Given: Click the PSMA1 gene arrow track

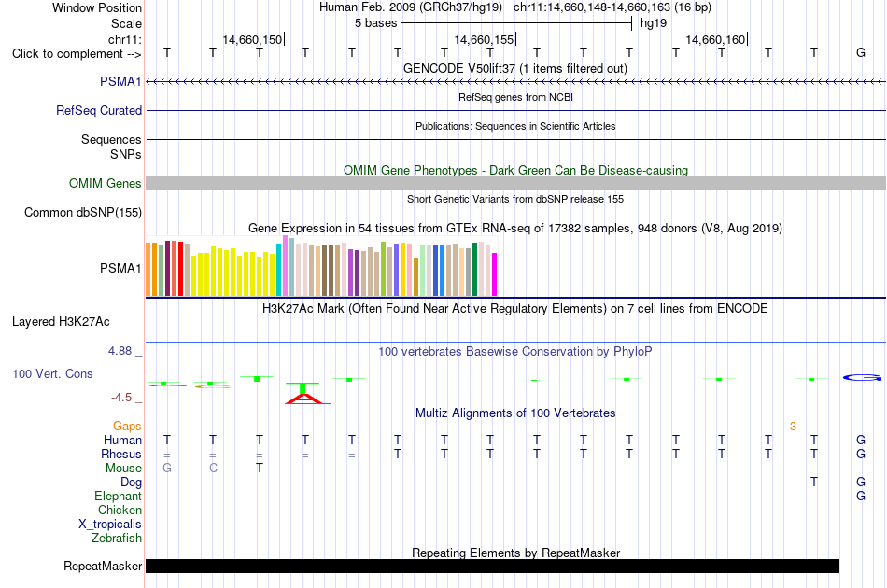Looking at the screenshot, I should [515, 82].
